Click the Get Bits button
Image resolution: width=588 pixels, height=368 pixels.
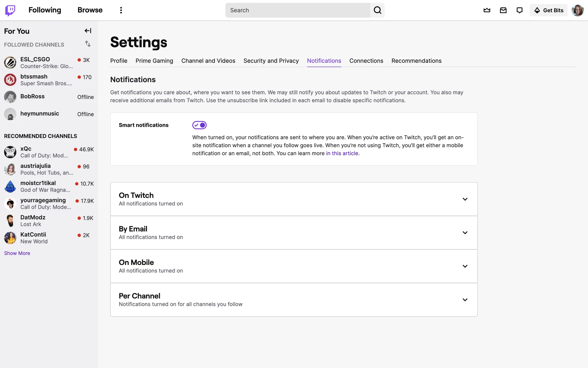548,10
